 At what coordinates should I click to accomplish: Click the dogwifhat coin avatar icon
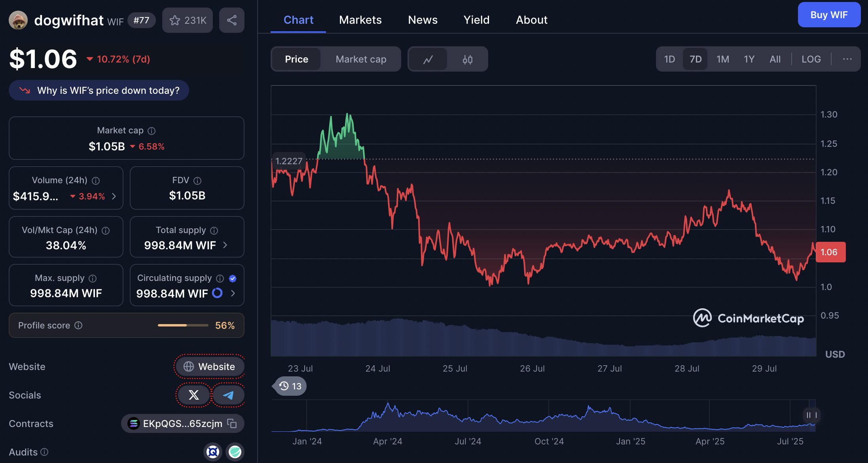pos(18,20)
